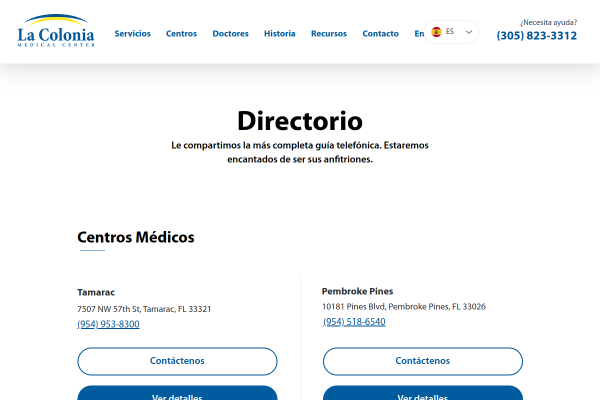Click the Tamarac center heading
Image resolution: width=600 pixels, height=400 pixels.
pos(96,292)
